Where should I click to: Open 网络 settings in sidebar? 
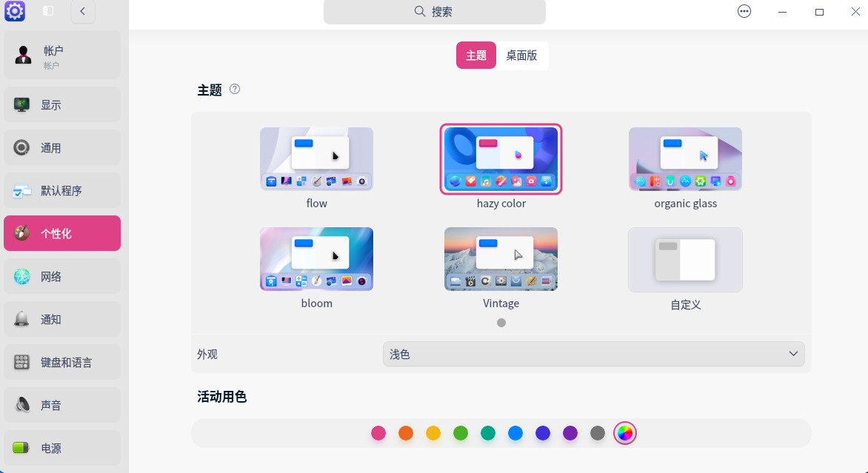tap(61, 276)
